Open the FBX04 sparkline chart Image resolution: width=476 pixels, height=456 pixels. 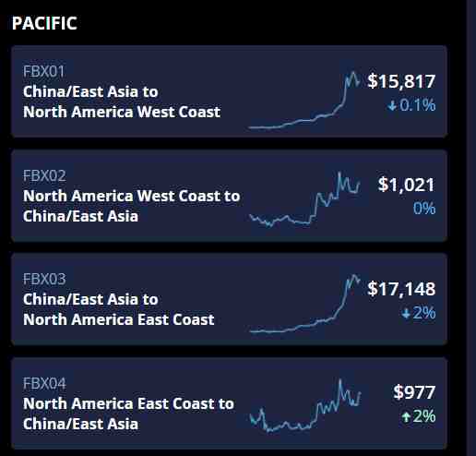(304, 405)
